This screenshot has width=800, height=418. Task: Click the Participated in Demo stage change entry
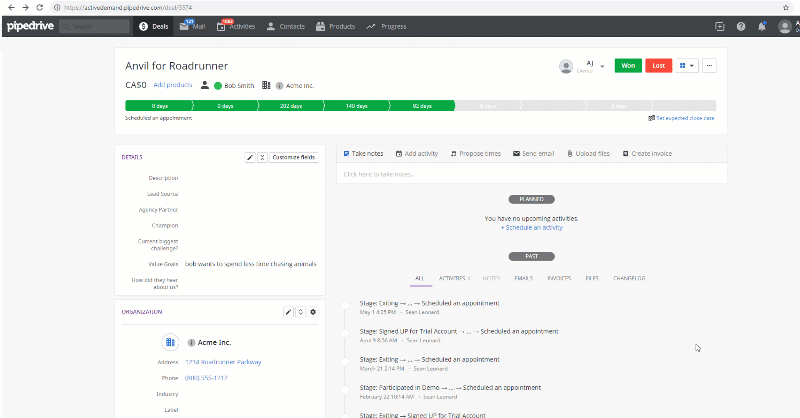pos(450,387)
